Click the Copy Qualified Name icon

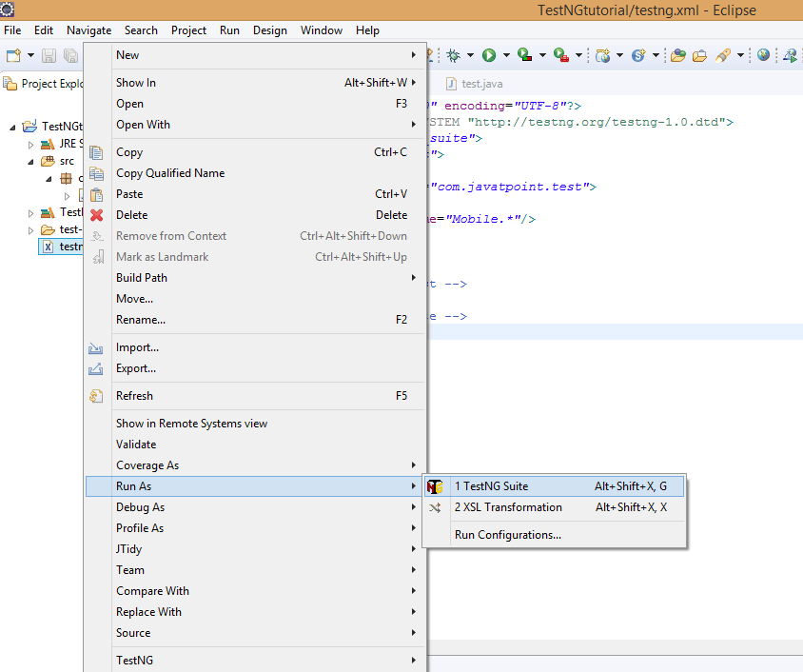tap(96, 173)
